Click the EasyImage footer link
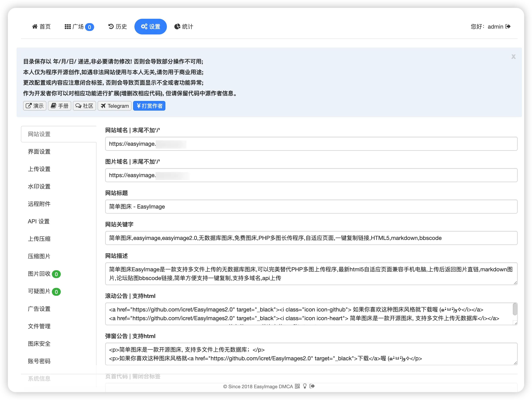Viewport: 532px width, 400px height. coord(266,386)
